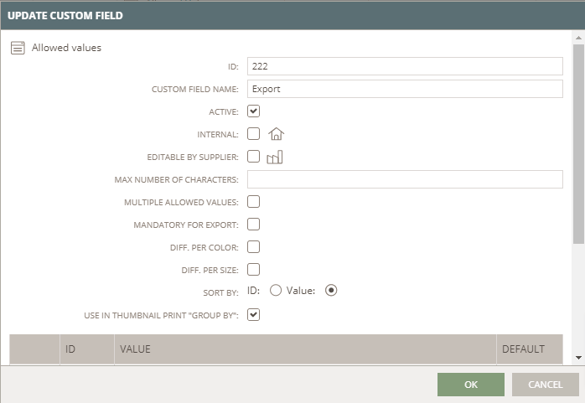Enable Multiple Allowed Values checkbox
Screen dimensions: 585x403
coord(253,202)
